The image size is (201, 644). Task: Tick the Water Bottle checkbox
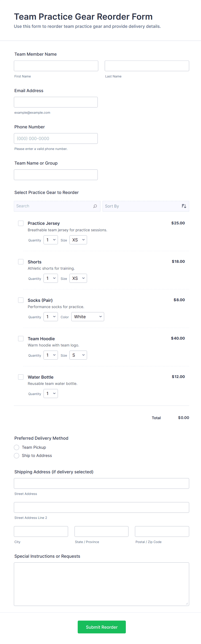[x=21, y=377]
